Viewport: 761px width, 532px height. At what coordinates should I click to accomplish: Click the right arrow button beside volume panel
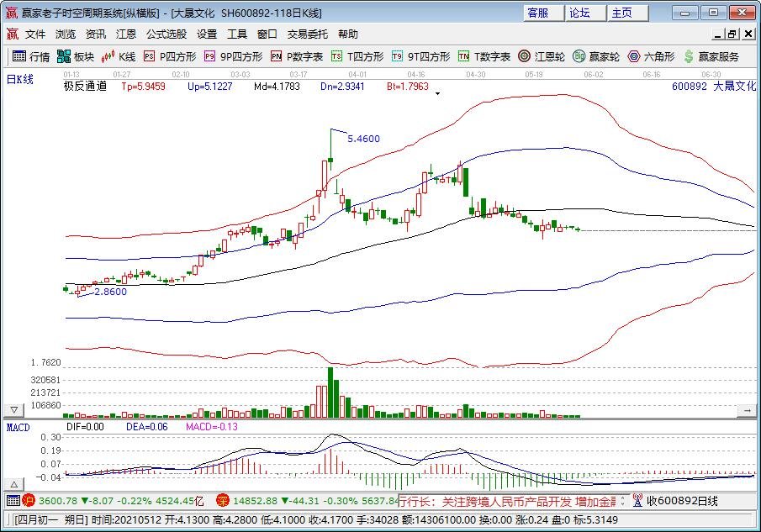pos(747,410)
